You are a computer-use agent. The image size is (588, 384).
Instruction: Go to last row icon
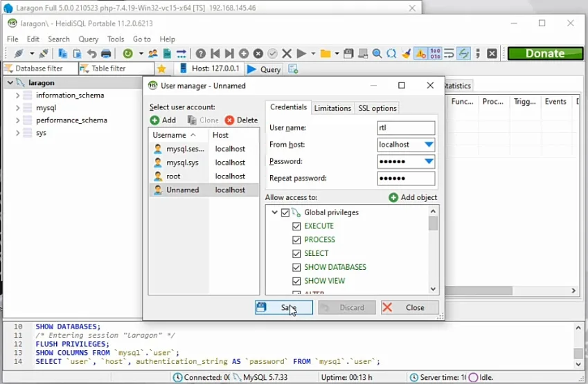(x=229, y=53)
